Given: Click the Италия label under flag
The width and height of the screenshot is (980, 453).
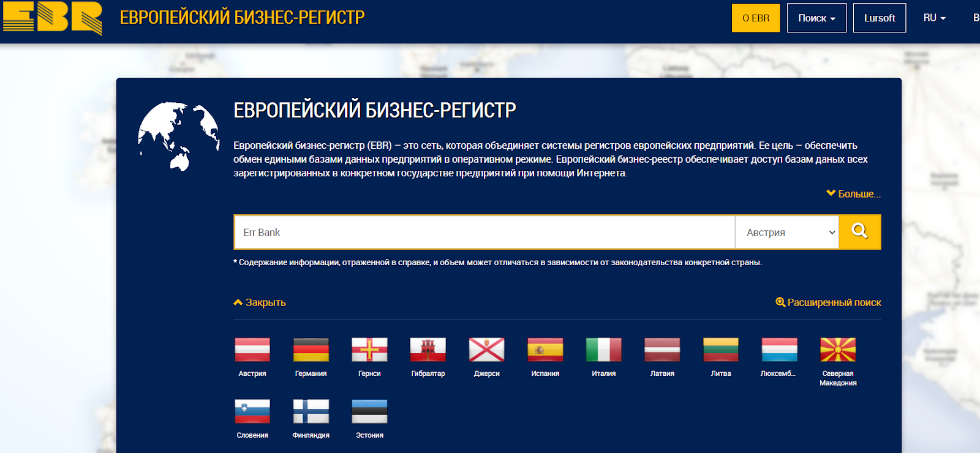Looking at the screenshot, I should coord(604,373).
